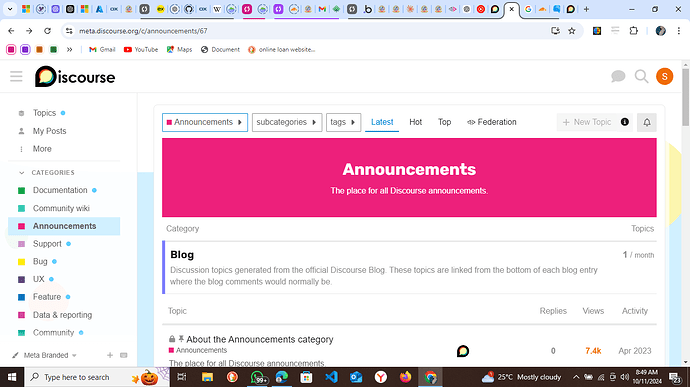
Task: Open the Data & reporting category
Action: [62, 315]
